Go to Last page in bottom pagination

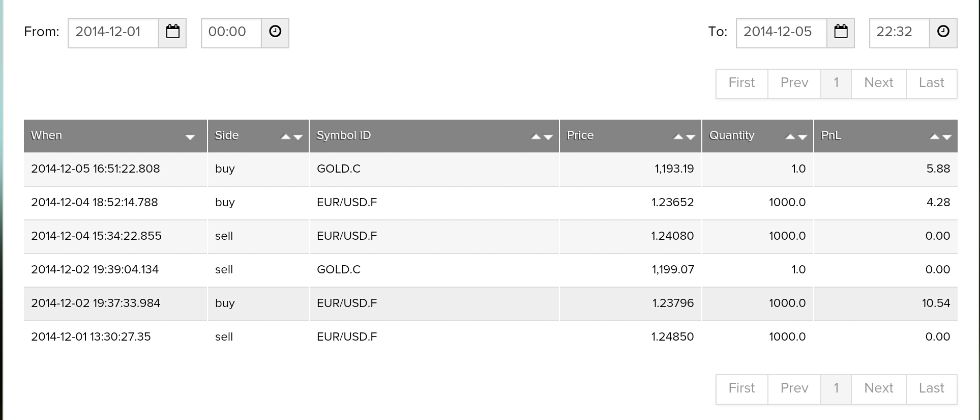931,389
